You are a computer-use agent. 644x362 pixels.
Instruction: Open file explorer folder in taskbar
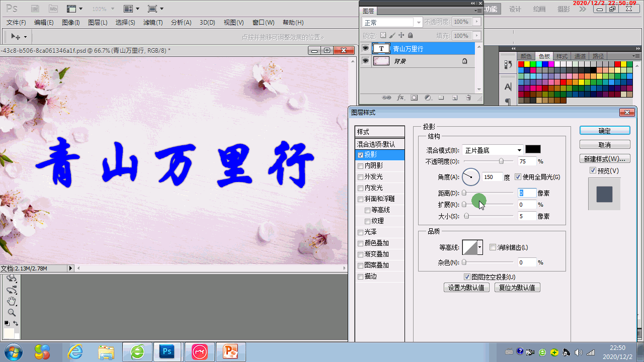pyautogui.click(x=106, y=352)
